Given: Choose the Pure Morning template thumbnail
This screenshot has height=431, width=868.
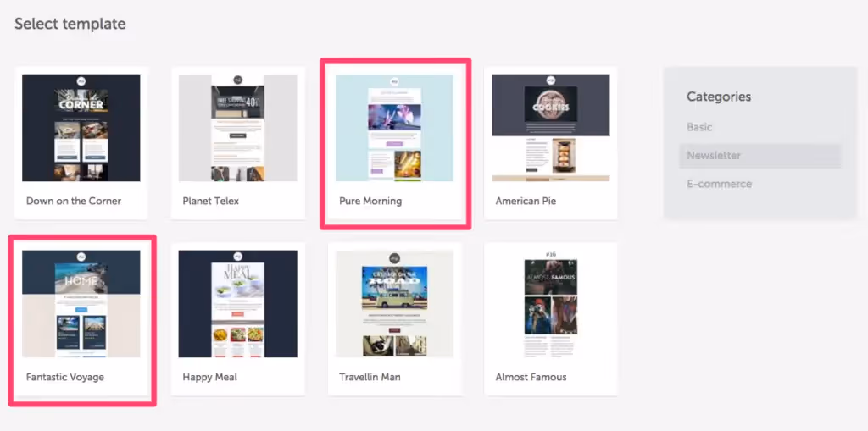Looking at the screenshot, I should pos(394,128).
